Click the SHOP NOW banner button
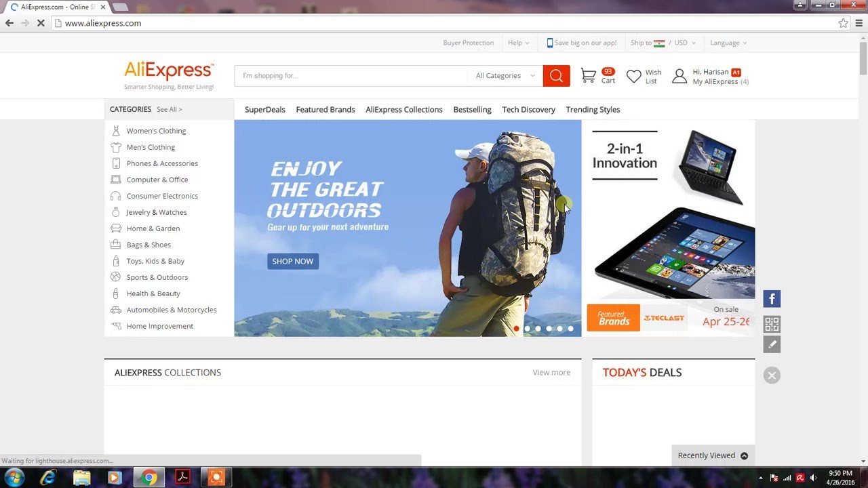 (293, 261)
